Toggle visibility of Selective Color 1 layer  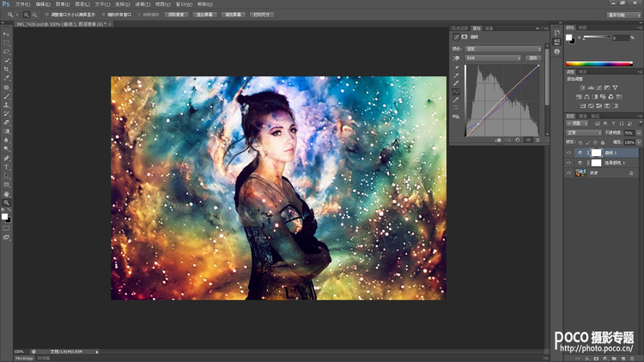[568, 163]
